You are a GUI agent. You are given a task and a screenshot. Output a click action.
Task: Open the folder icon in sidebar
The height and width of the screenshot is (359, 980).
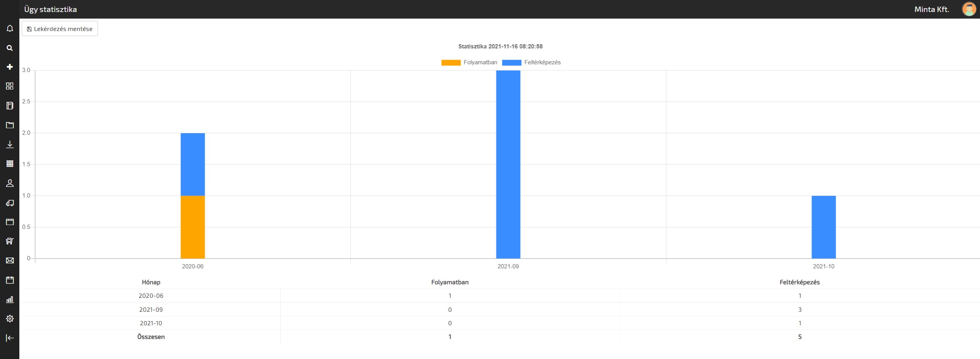click(x=10, y=125)
